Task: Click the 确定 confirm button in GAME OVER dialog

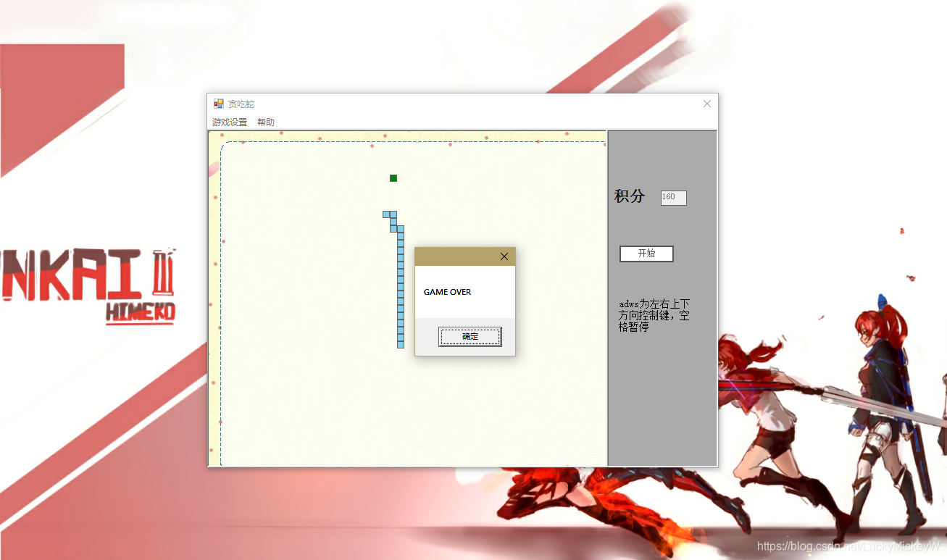Action: click(x=470, y=336)
